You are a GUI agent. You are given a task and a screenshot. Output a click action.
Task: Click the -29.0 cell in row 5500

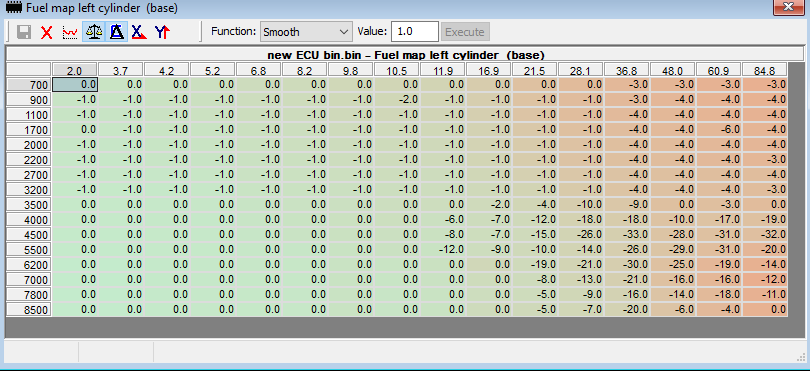click(x=673, y=250)
